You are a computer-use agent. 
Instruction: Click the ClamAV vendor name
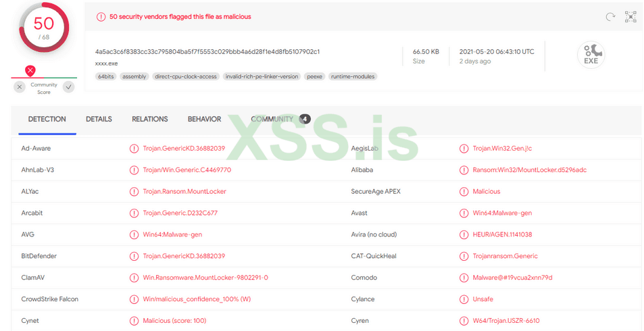tap(33, 278)
